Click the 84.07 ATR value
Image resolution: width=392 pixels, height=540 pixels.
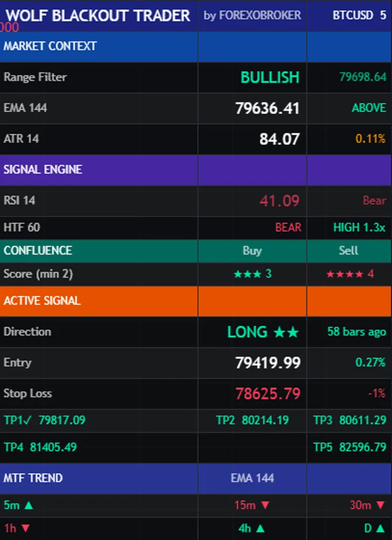(x=280, y=139)
